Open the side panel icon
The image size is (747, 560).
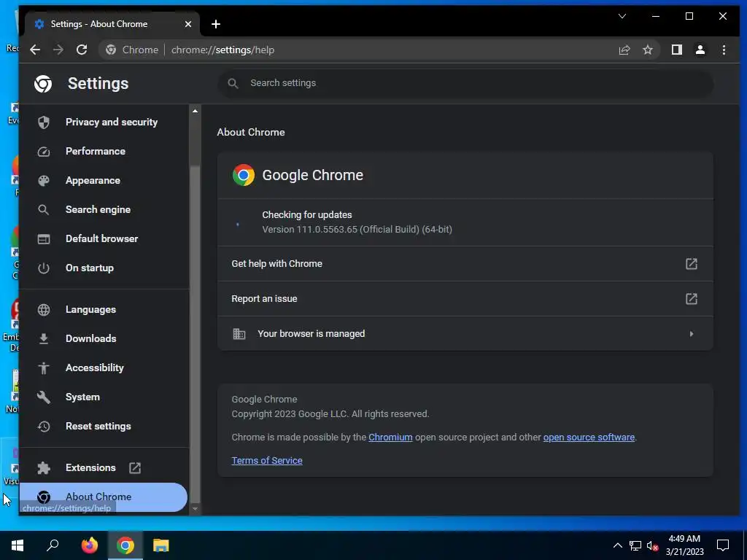[676, 50]
